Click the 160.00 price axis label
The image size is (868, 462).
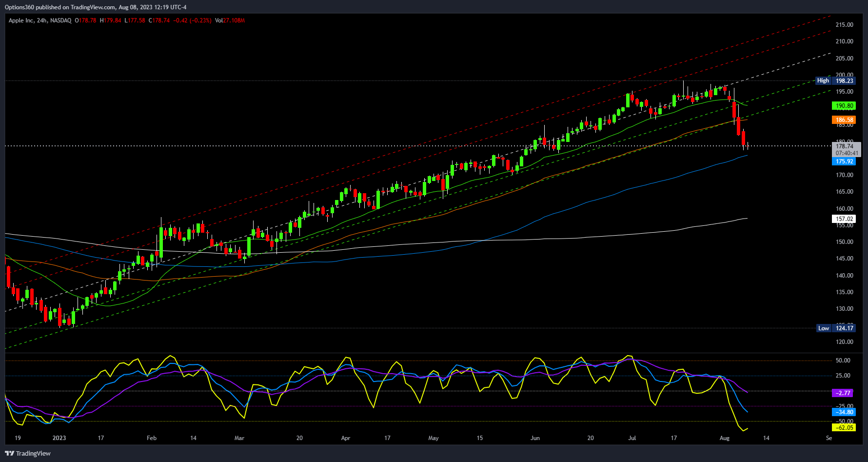[845, 208]
